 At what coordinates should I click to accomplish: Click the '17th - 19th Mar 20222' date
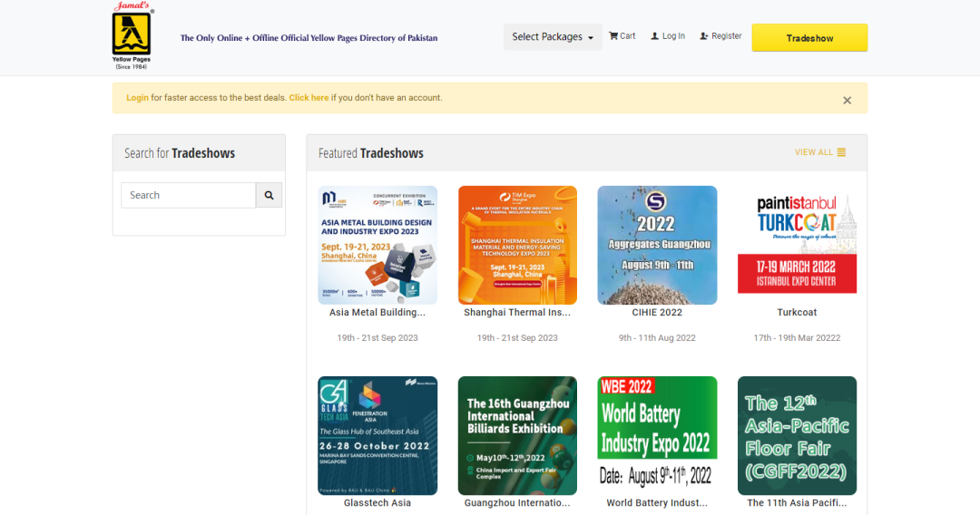click(797, 337)
